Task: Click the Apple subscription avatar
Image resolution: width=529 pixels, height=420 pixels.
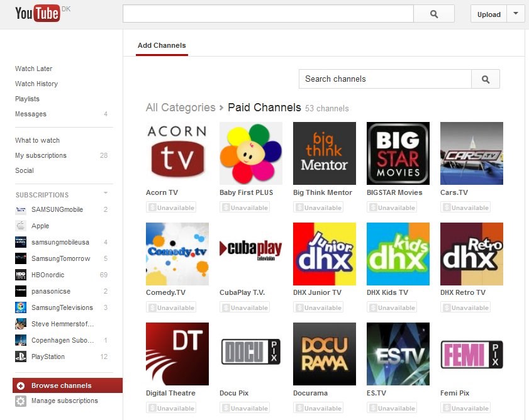Action: coord(21,226)
